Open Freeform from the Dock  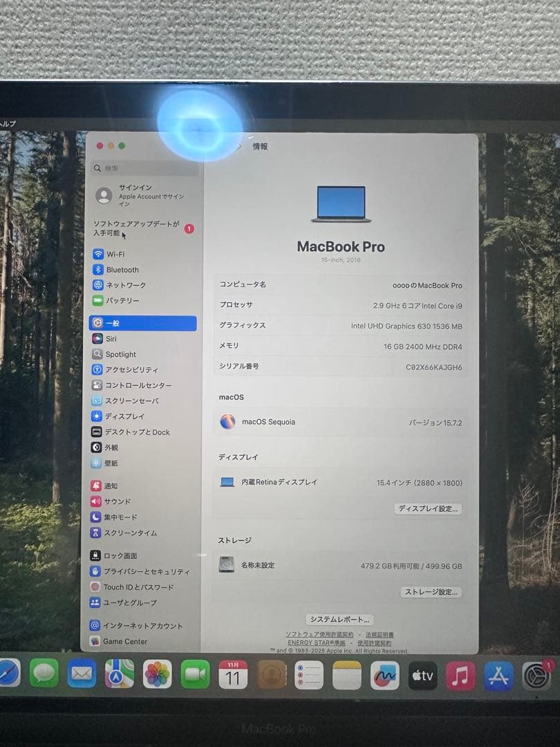[x=385, y=676]
